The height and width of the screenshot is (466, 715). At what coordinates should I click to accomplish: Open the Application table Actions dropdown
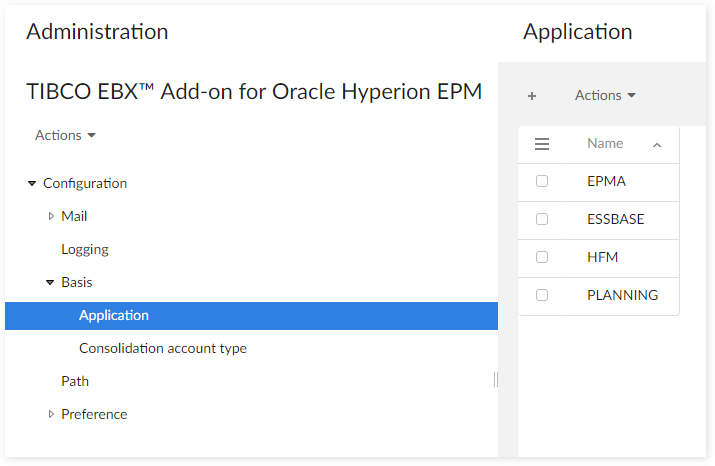[x=605, y=96]
